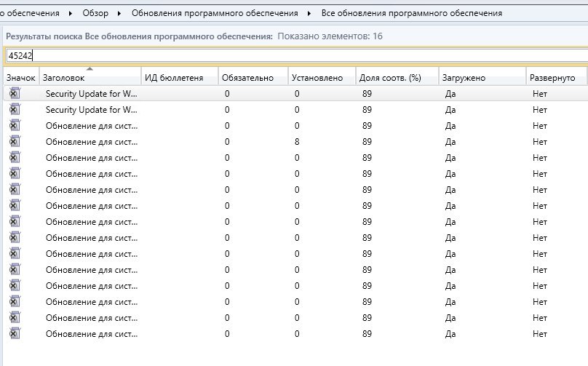Click Нет in the row with 8 installed
Screen dimensions: 588x366
(x=540, y=142)
